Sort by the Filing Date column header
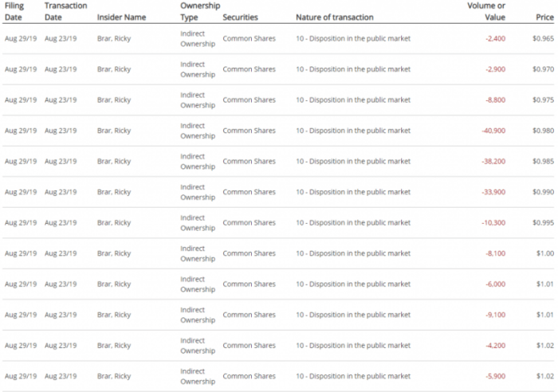The image size is (558, 392). coord(14,11)
